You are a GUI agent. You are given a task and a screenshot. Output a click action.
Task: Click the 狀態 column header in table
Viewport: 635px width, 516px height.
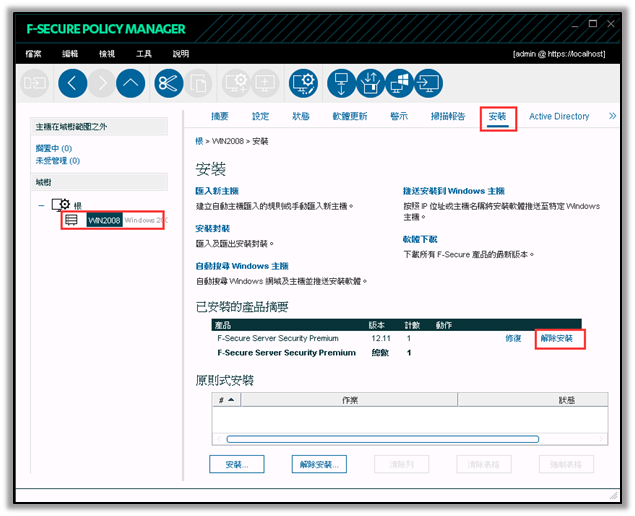[x=533, y=400]
